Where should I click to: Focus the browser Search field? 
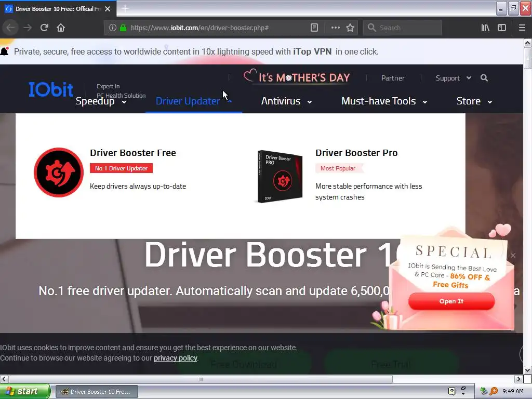pos(403,28)
